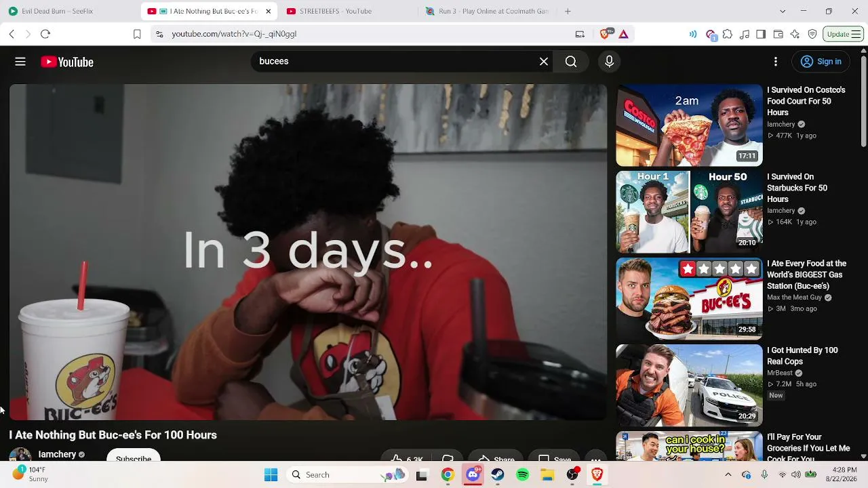This screenshot has width=868, height=488.
Task: Click the main video player
Action: click(308, 252)
